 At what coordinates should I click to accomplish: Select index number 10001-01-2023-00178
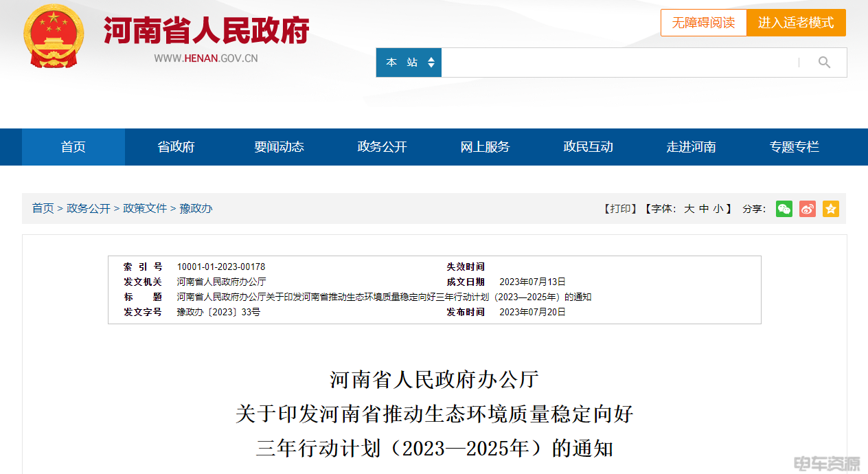(221, 267)
